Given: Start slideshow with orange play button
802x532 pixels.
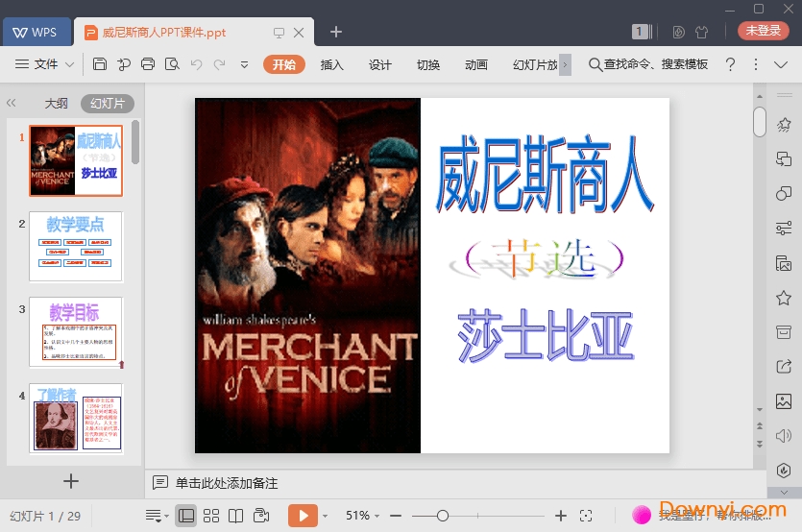Looking at the screenshot, I should (x=303, y=516).
